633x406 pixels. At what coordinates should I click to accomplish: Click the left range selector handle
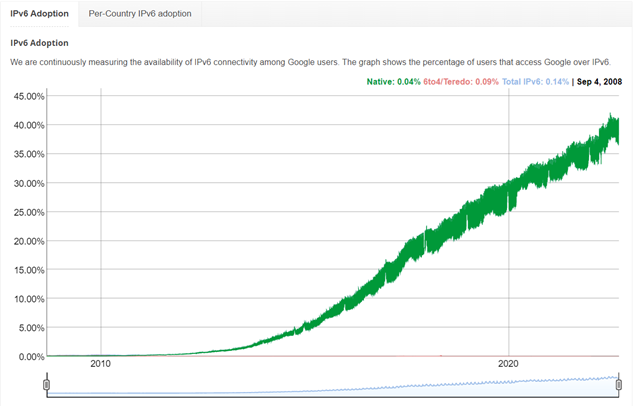(46, 385)
